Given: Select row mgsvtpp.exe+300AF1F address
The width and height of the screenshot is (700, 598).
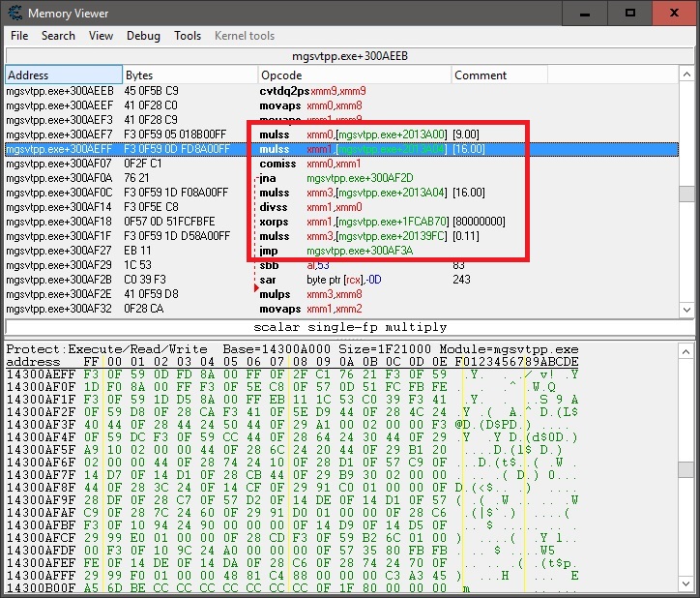Looking at the screenshot, I should pos(59,236).
